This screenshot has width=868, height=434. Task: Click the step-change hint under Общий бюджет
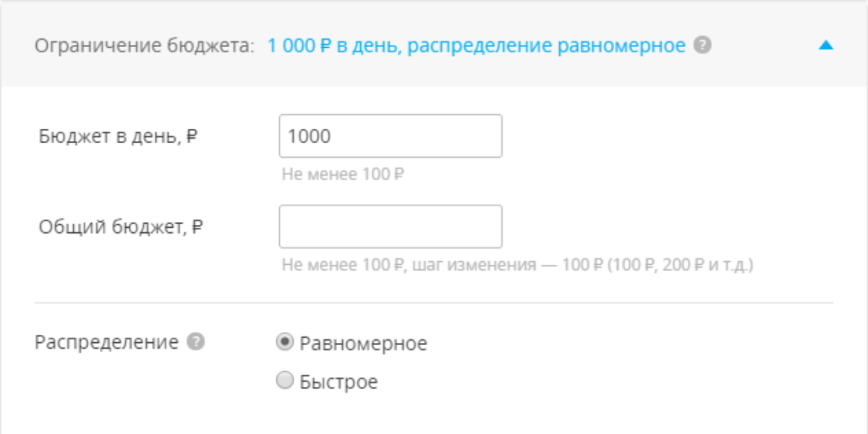pyautogui.click(x=518, y=265)
